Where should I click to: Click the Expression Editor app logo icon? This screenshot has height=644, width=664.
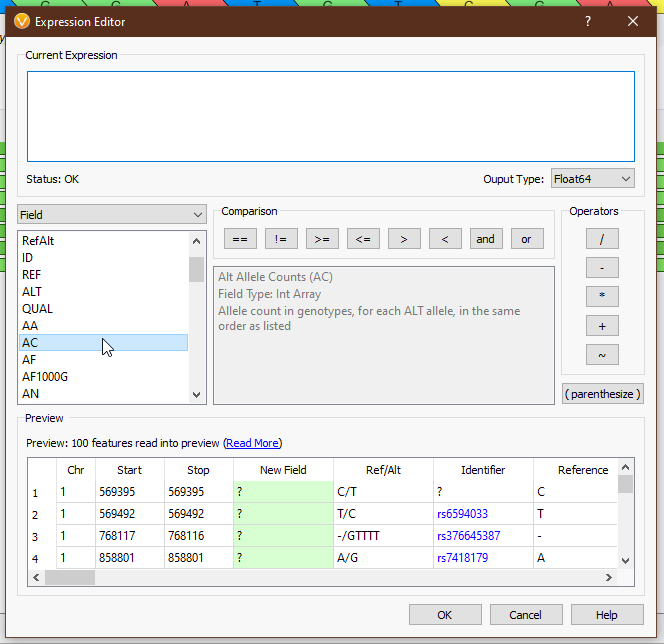click(22, 21)
